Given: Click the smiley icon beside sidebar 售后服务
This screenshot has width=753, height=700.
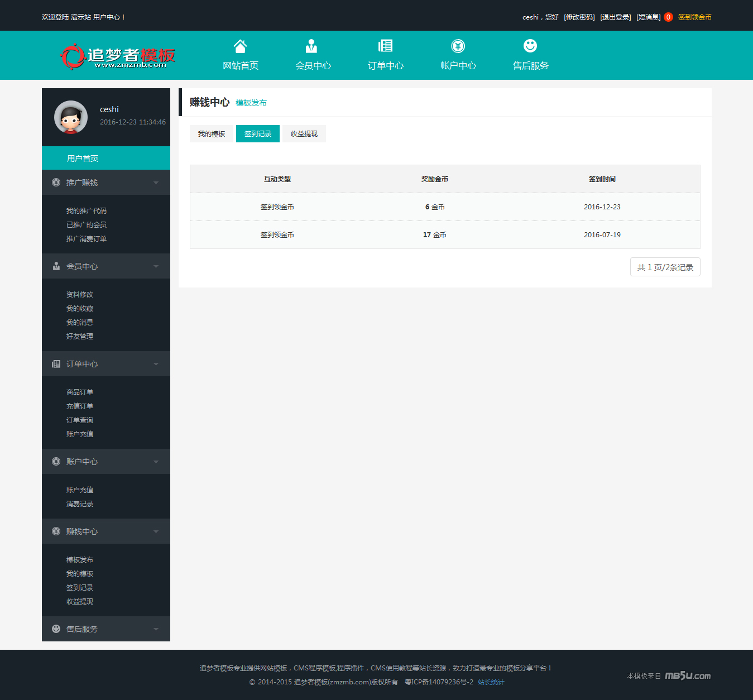Looking at the screenshot, I should point(56,629).
